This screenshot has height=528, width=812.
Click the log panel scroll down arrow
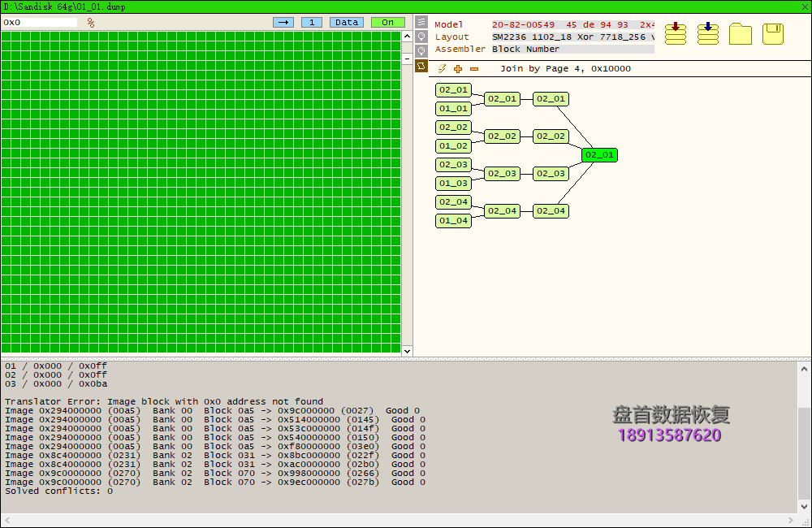click(804, 507)
